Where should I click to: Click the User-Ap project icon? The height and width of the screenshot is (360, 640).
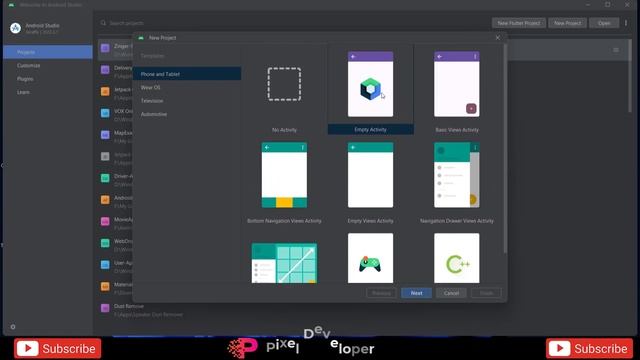tap(105, 264)
